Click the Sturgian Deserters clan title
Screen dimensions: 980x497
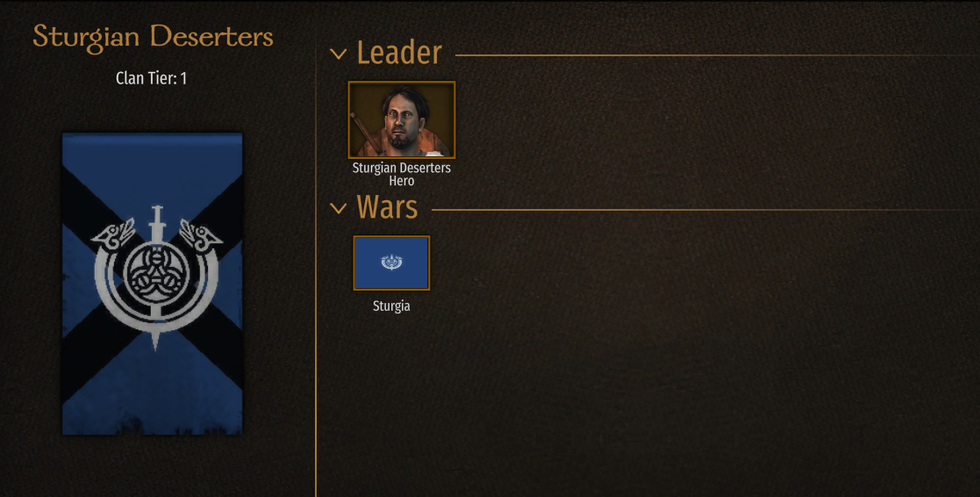coord(154,36)
